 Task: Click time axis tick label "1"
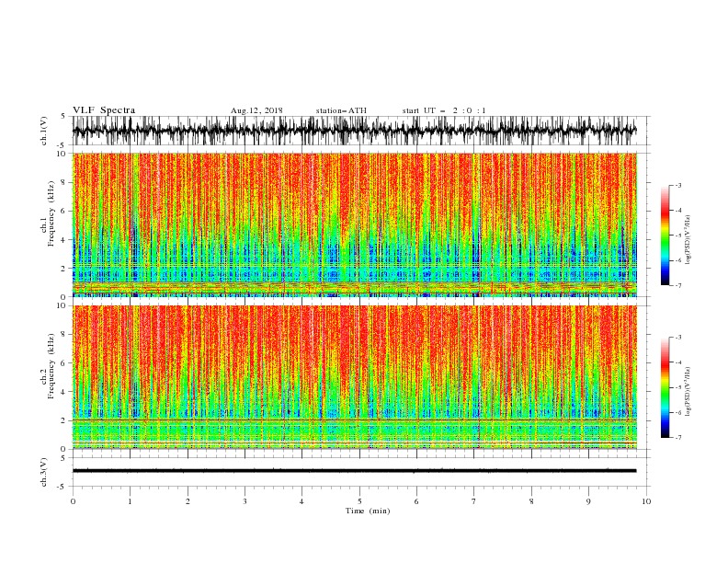pyautogui.click(x=130, y=501)
